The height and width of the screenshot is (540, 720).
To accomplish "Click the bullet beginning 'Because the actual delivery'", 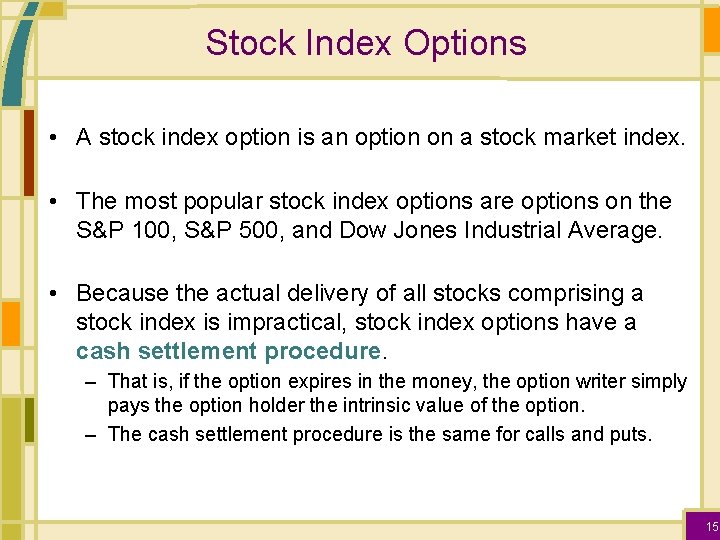I will (359, 293).
